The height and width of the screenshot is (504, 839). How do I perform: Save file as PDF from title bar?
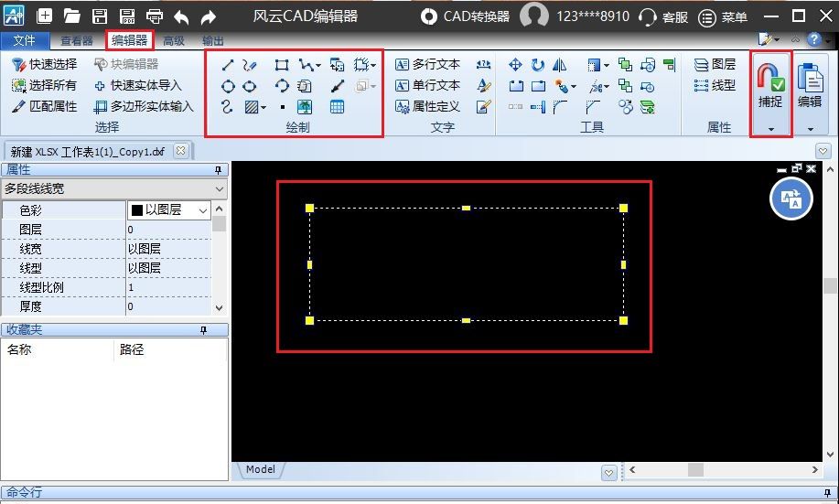[128, 16]
